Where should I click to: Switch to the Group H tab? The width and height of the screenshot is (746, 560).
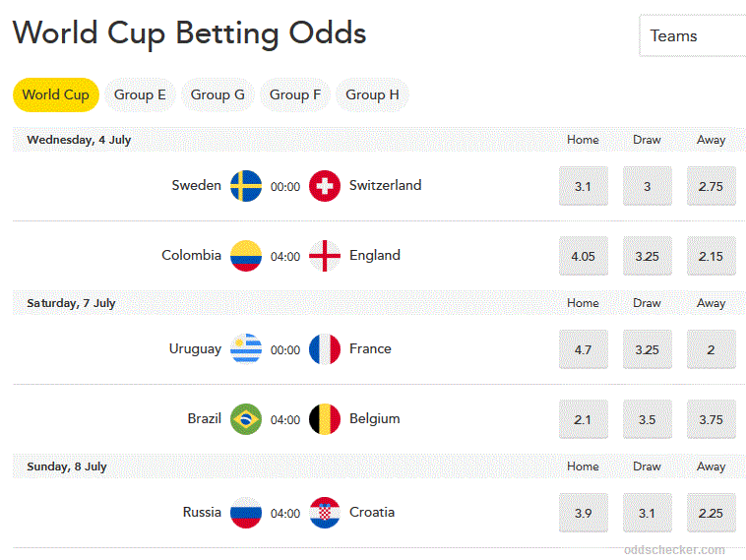point(372,94)
